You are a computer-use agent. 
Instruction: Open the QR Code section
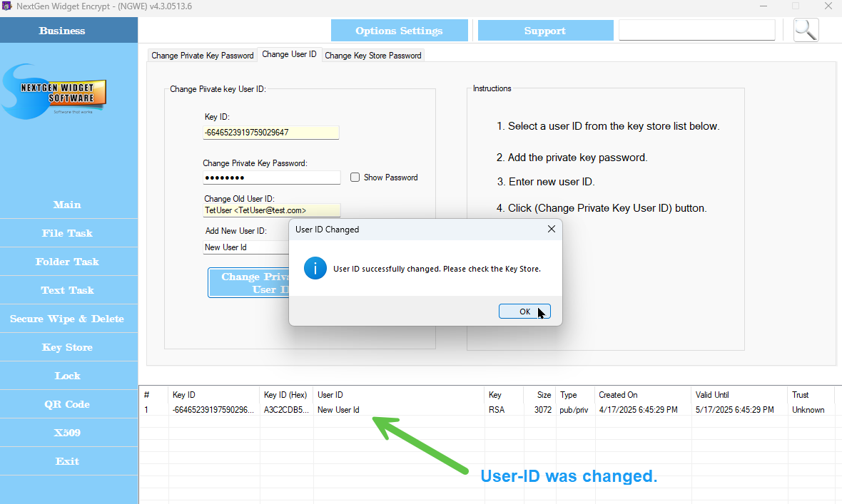[68, 404]
